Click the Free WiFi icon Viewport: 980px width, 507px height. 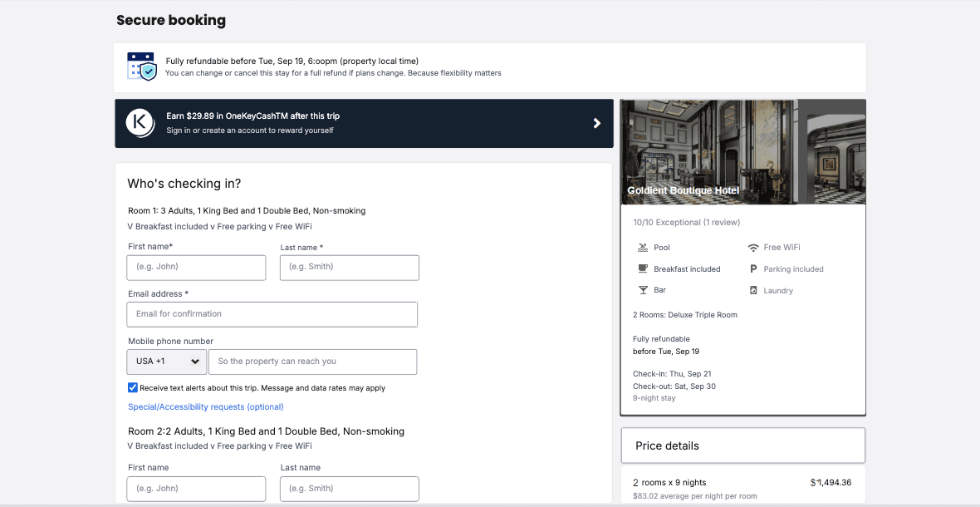[x=753, y=248]
